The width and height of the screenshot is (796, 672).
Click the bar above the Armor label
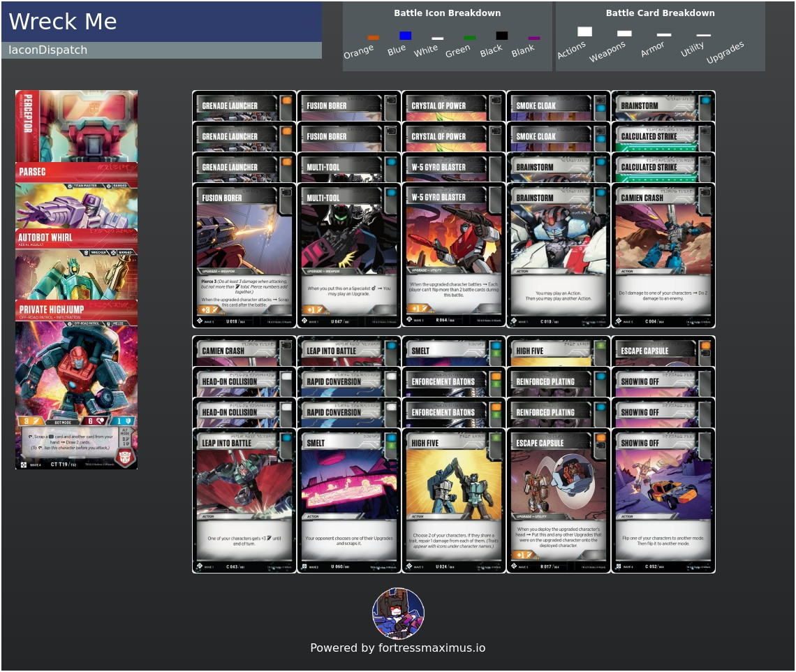[664, 34]
